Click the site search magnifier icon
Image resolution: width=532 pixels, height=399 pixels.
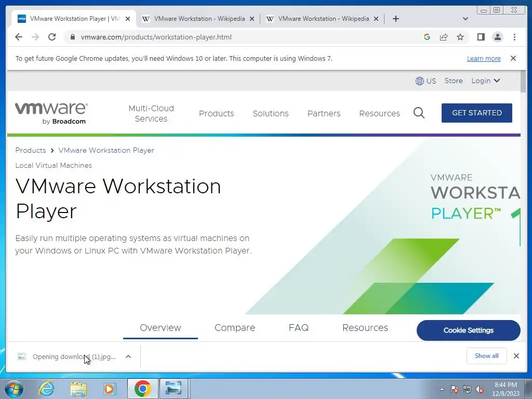[419, 113]
